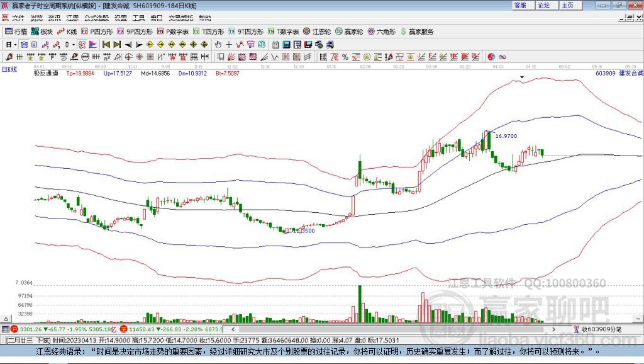
Task: Click the 16.9700 high price label
Action: point(506,136)
